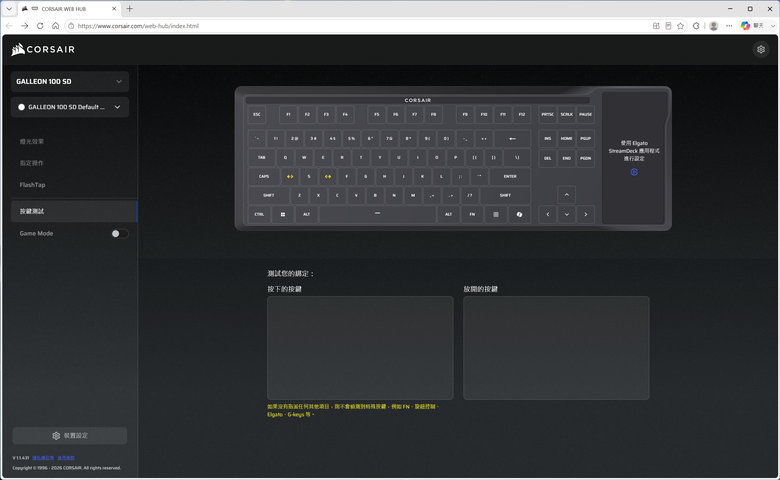Click the F12 key on keyboard diagram
The image size is (780, 480).
522,114
